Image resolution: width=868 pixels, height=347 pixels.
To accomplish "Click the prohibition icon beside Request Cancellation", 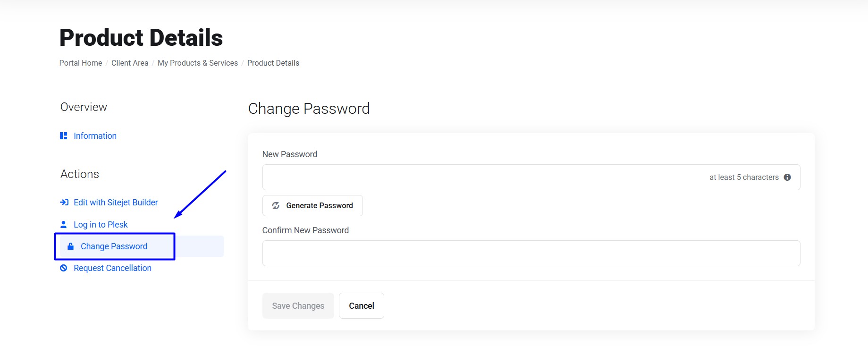I will click(64, 268).
